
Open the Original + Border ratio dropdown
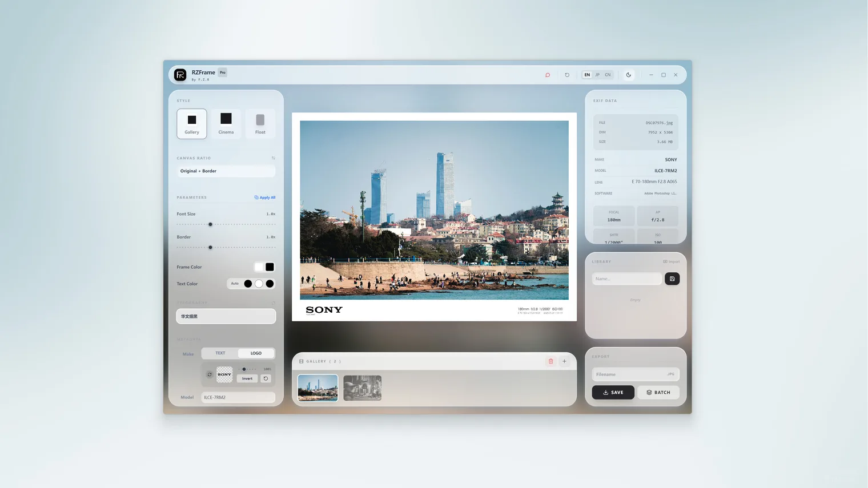[226, 171]
